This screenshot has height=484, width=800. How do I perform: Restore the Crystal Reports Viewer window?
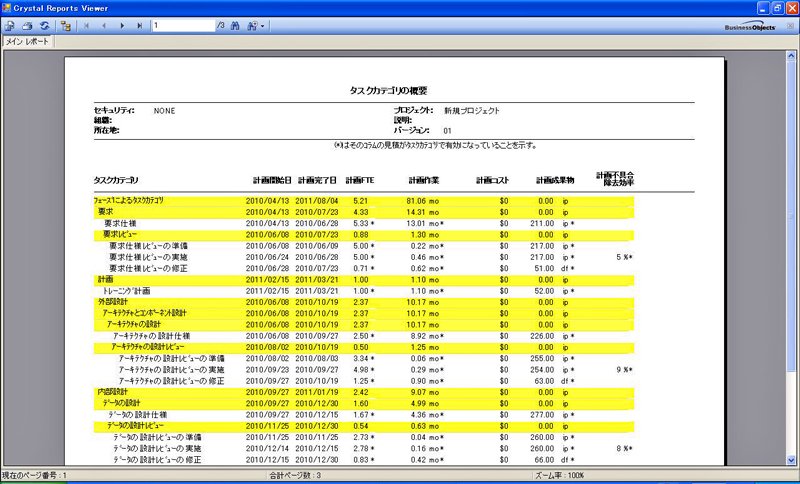(777, 8)
